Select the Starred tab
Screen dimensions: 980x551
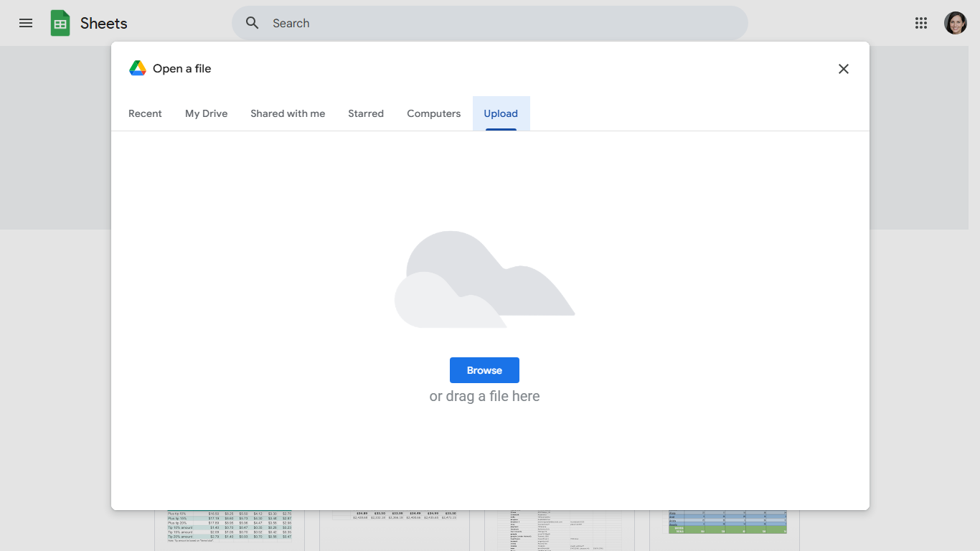pyautogui.click(x=366, y=113)
